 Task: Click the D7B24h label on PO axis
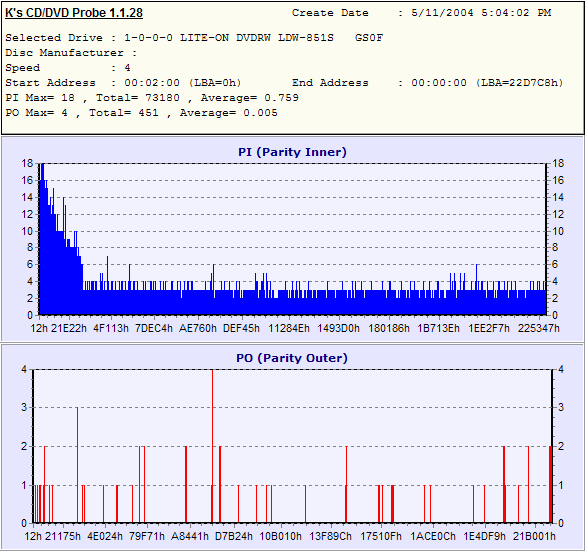tap(234, 536)
